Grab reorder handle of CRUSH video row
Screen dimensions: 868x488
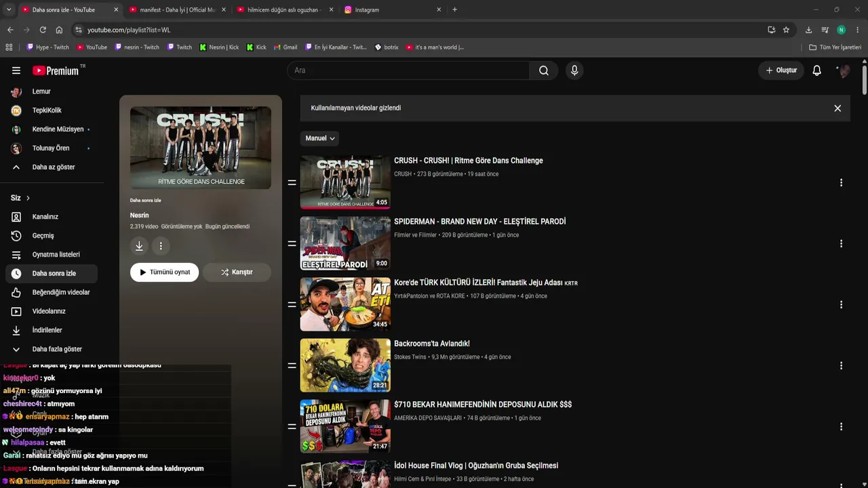coord(292,182)
